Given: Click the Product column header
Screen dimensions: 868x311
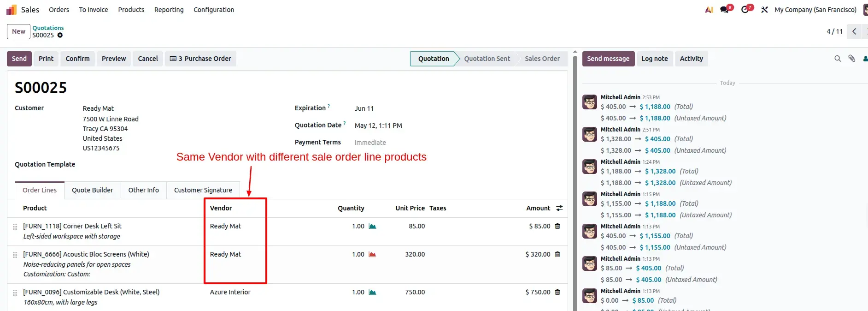Looking at the screenshot, I should [x=35, y=208].
